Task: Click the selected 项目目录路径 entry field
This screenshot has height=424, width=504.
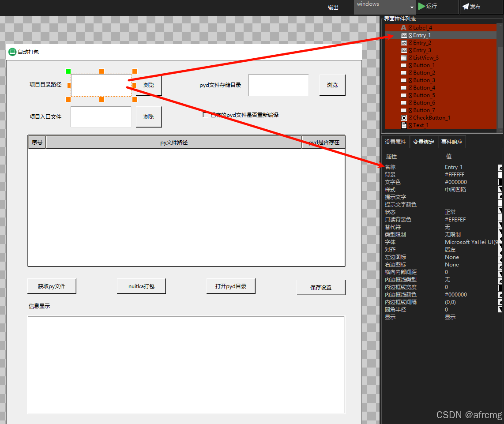Action: pyautogui.click(x=101, y=85)
